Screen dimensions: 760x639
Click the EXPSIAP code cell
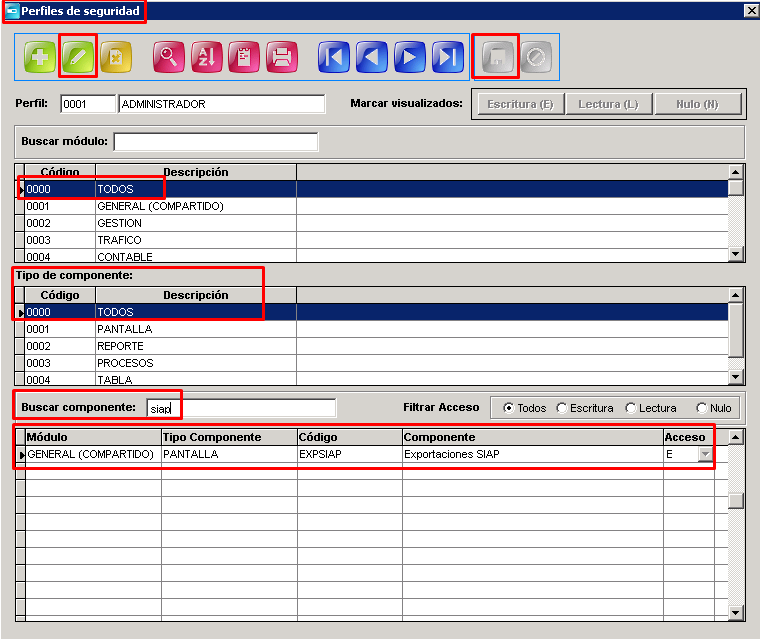pyautogui.click(x=349, y=454)
